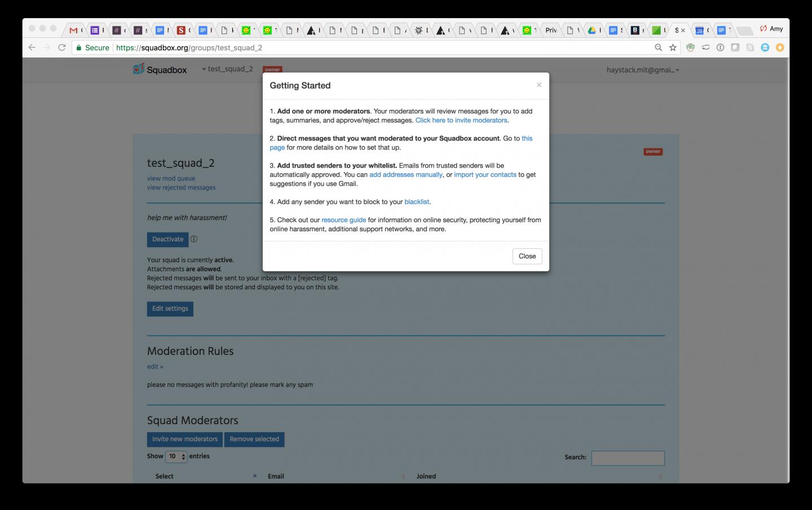Close the Getting Started dialog with X
This screenshot has height=510, width=812.
(x=539, y=85)
